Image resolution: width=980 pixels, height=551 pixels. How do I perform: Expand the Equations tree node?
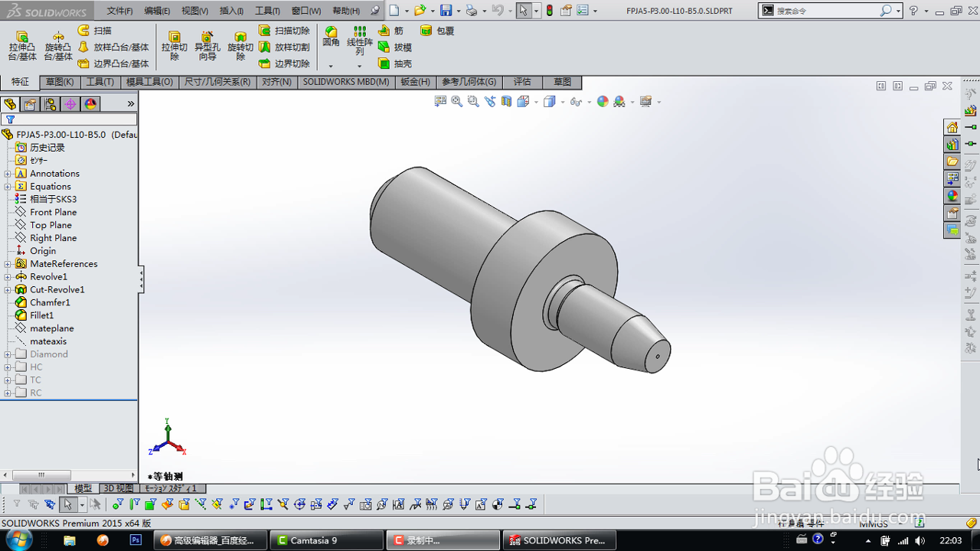pyautogui.click(x=8, y=187)
